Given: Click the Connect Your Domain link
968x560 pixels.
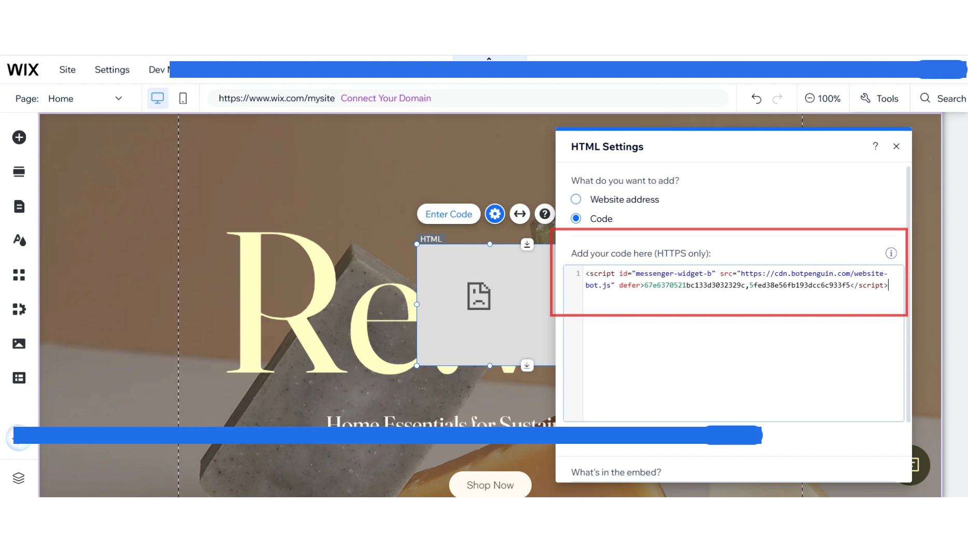Looking at the screenshot, I should coord(386,98).
